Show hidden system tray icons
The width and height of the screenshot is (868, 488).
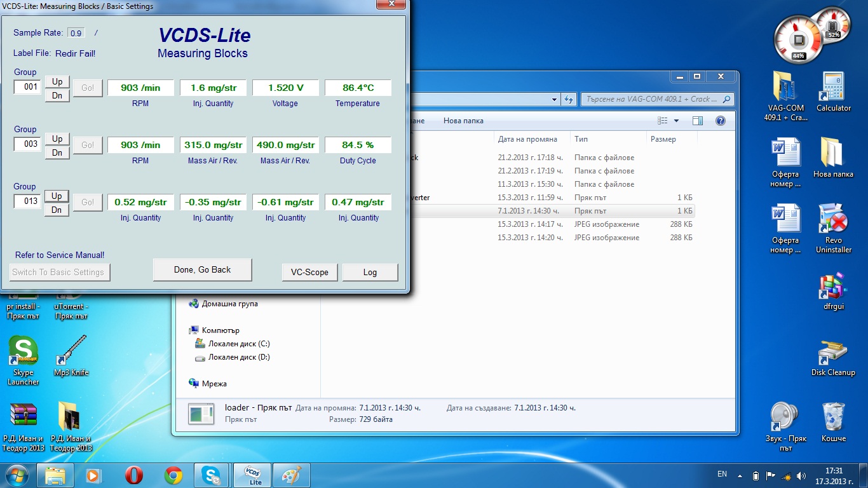point(740,475)
